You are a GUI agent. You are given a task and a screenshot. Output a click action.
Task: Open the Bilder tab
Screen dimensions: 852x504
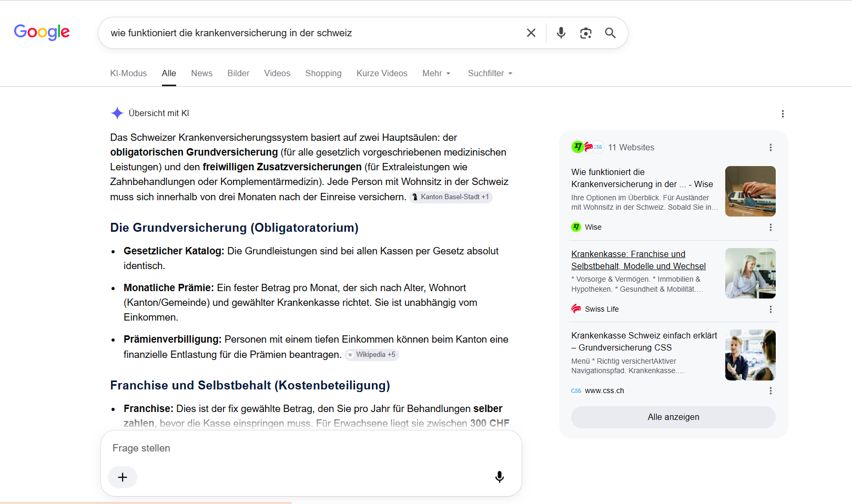click(238, 74)
